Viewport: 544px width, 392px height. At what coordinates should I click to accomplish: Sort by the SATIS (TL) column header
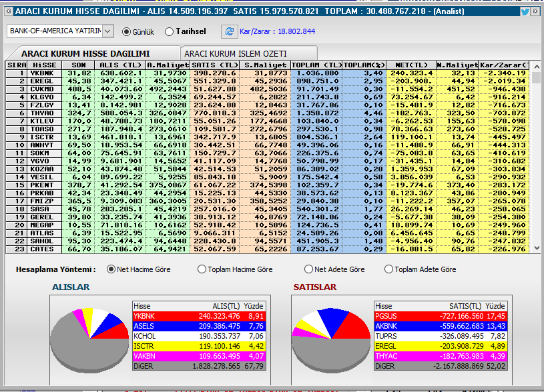pos(215,65)
